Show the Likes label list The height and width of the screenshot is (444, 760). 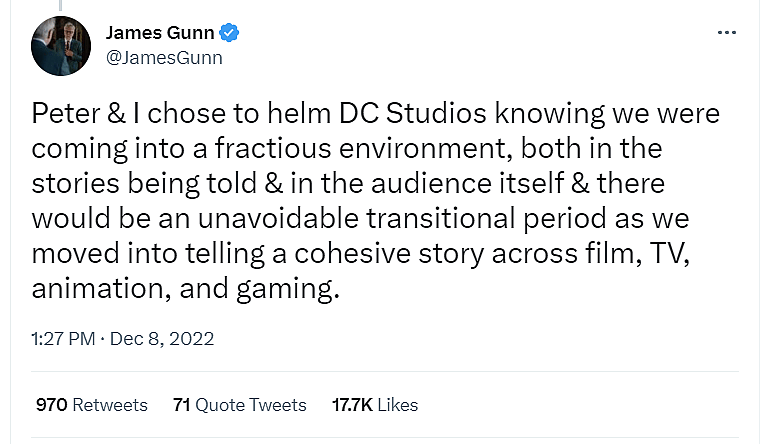398,405
